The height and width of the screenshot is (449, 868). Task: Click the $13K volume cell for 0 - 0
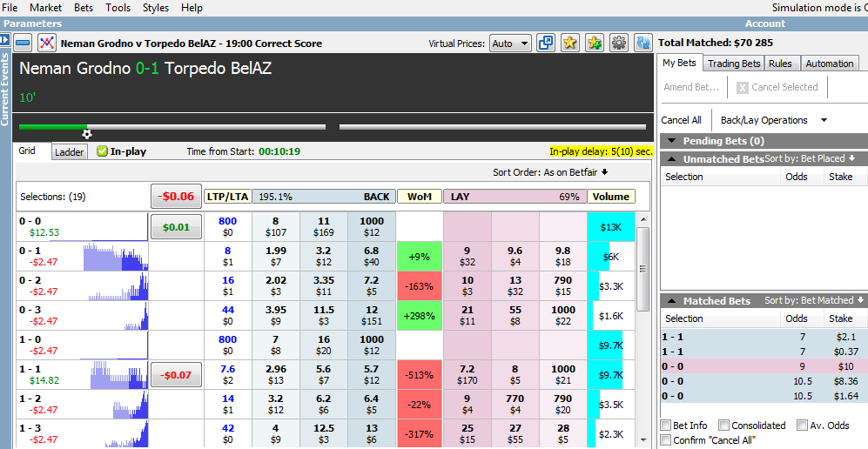[x=611, y=227]
